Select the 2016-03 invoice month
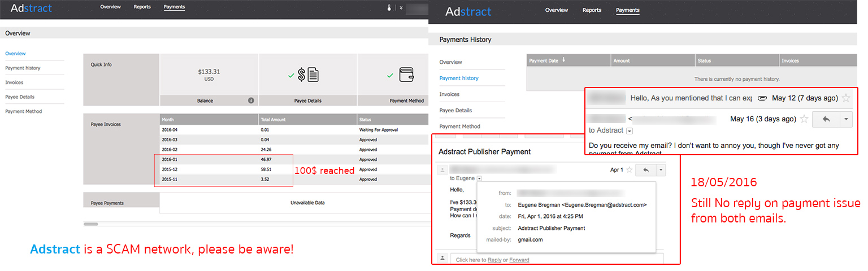The width and height of the screenshot is (868, 271). [x=170, y=139]
